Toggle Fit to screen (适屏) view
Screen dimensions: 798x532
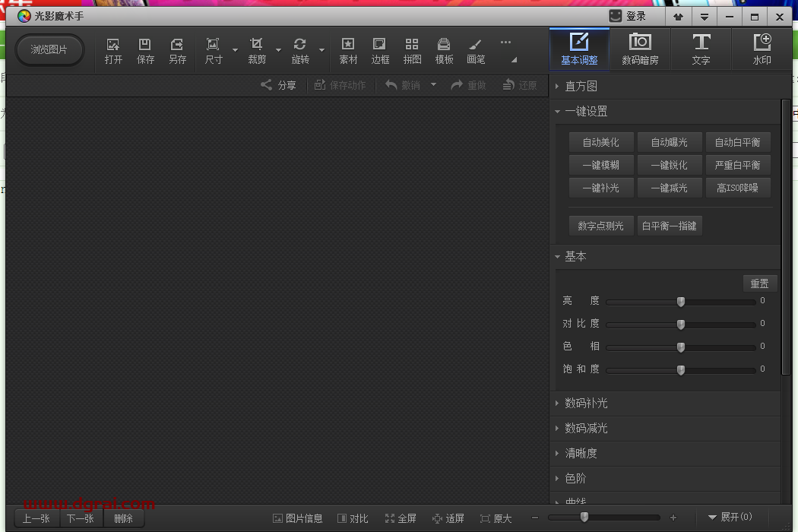pyautogui.click(x=448, y=518)
